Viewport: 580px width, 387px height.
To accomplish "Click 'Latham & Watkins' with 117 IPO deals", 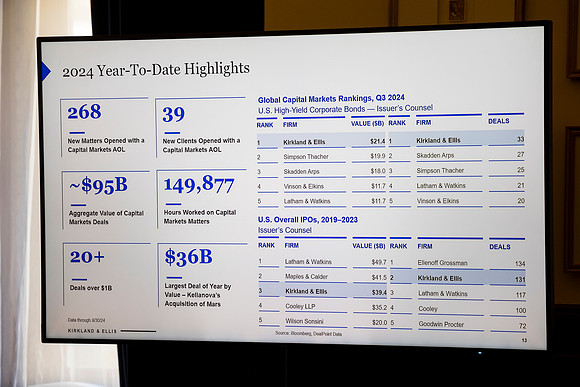I will pos(443,293).
